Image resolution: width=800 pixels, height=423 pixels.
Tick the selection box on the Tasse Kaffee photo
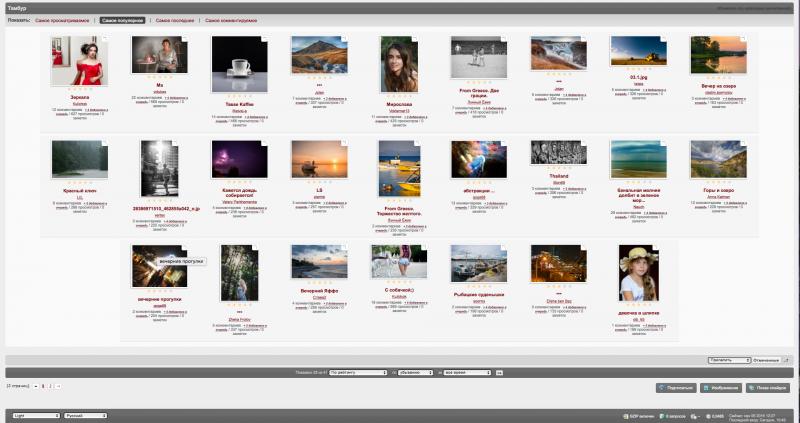pyautogui.click(x=264, y=39)
